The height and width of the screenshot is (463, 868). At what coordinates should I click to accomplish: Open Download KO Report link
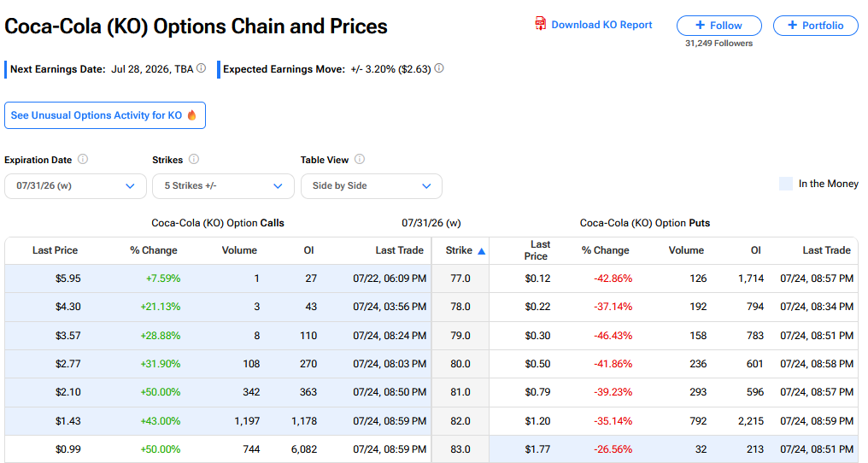tap(601, 25)
